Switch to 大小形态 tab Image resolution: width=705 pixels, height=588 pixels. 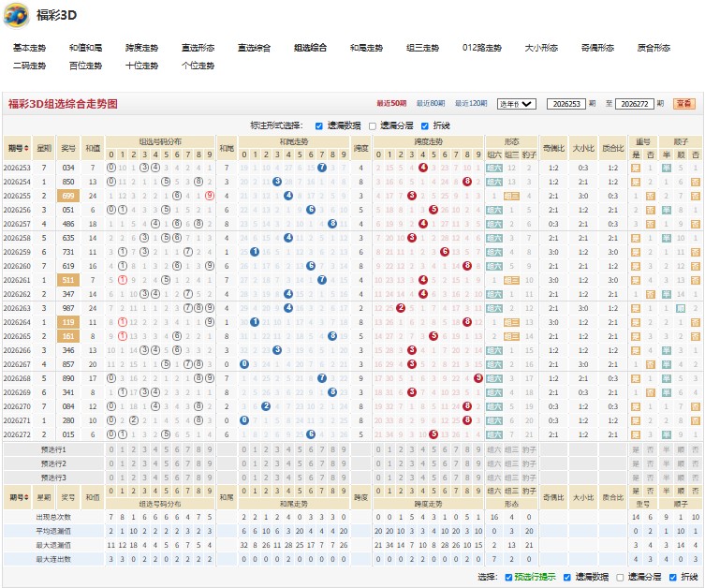click(541, 48)
